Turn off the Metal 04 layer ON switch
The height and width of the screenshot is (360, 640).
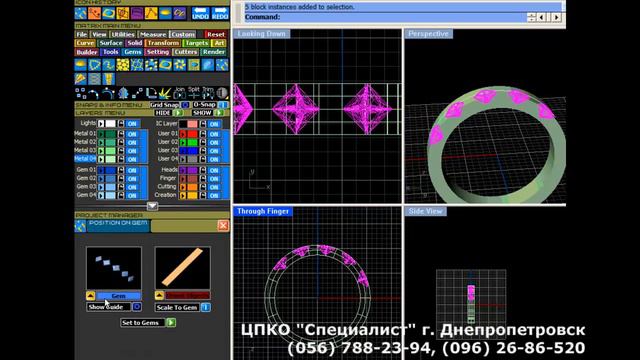pos(132,159)
